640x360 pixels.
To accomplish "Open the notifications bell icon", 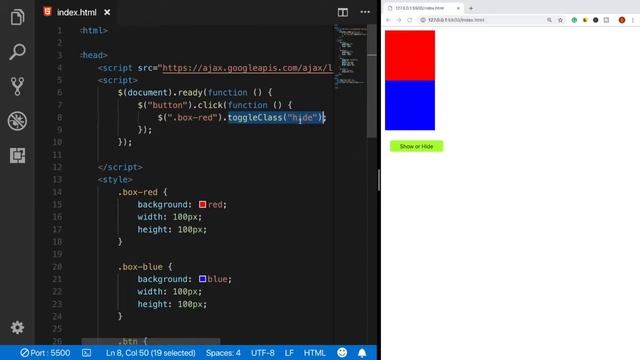I will click(x=362, y=353).
